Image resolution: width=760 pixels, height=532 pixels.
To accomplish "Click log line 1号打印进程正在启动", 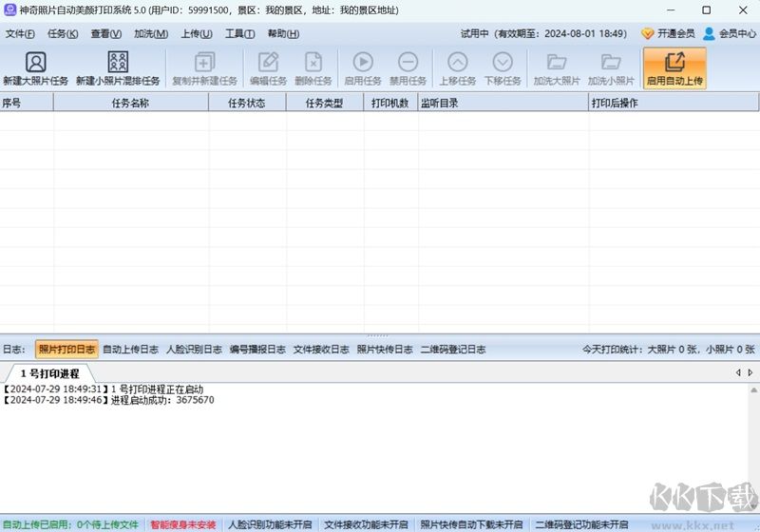I will (104, 389).
